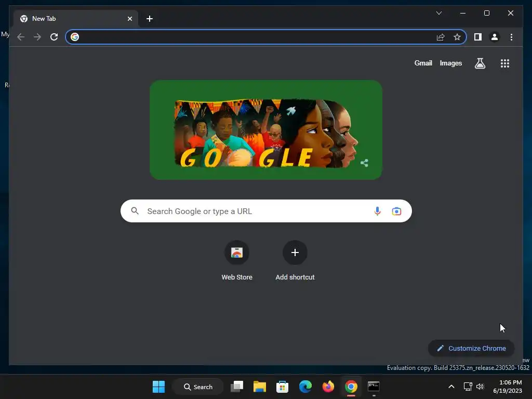Click the Search Google or type URL box
532x399 pixels.
tap(266, 211)
